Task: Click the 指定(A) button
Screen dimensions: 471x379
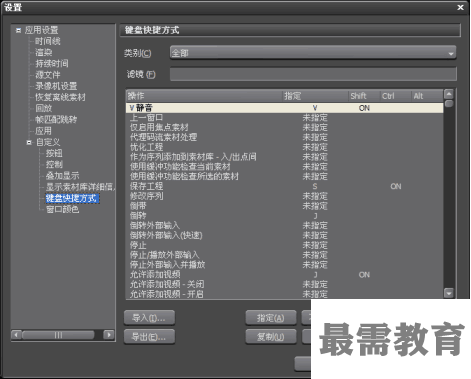Action: click(x=271, y=318)
